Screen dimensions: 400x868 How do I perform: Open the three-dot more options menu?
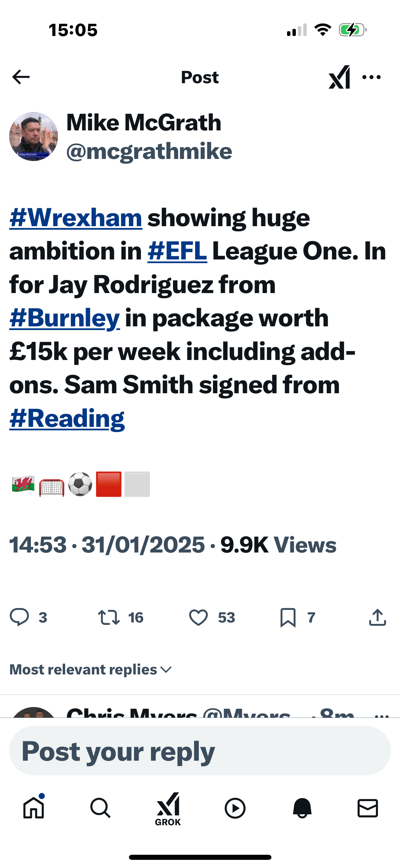(x=372, y=77)
